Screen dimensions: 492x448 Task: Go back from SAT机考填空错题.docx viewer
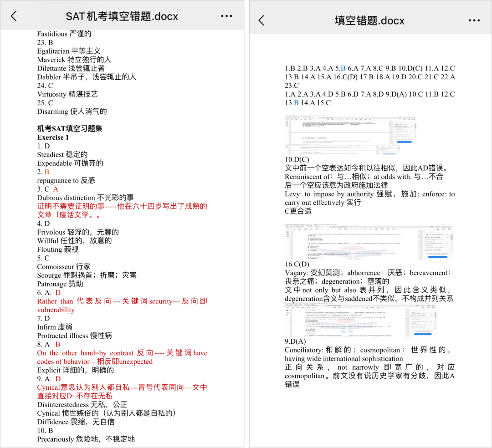pos(14,15)
